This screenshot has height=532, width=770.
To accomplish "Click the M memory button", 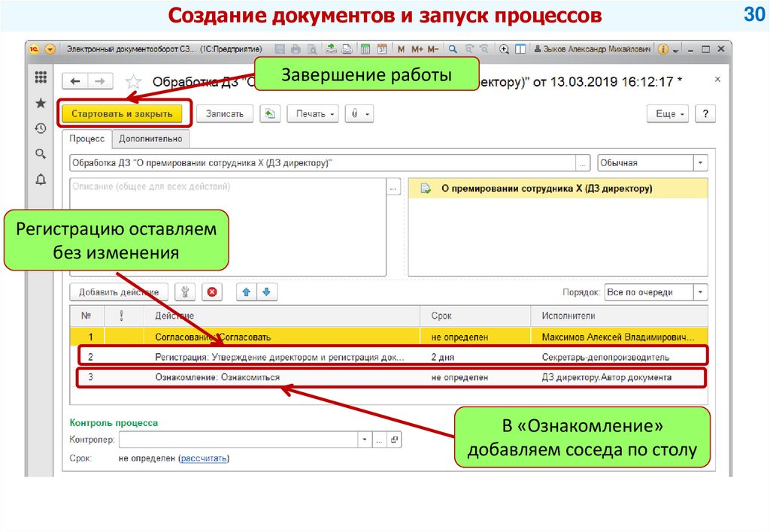I will click(x=402, y=49).
